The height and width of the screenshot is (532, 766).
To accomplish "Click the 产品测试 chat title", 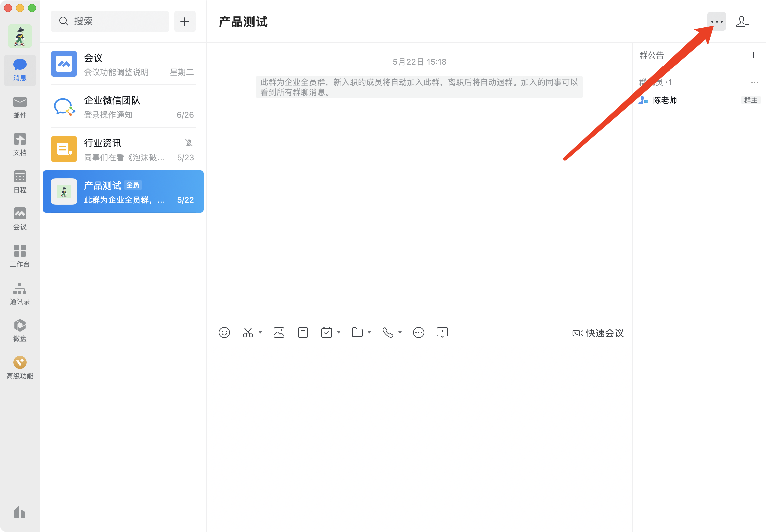I will (x=243, y=22).
